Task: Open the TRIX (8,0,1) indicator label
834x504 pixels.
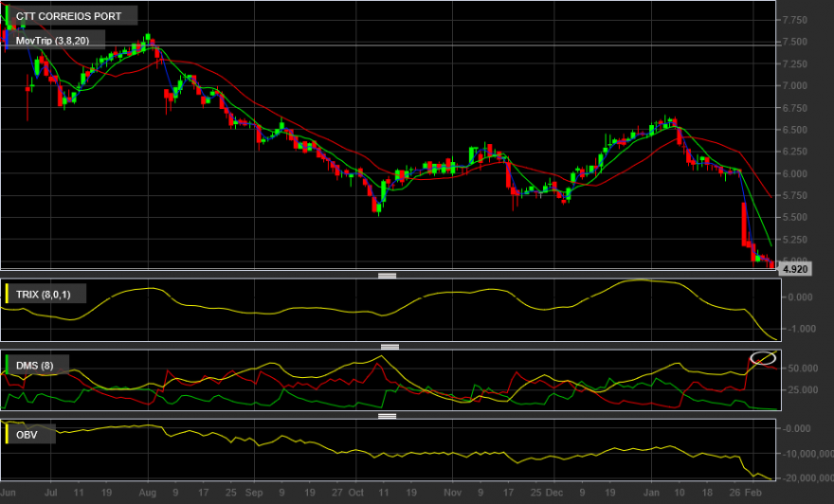Action: pos(43,294)
